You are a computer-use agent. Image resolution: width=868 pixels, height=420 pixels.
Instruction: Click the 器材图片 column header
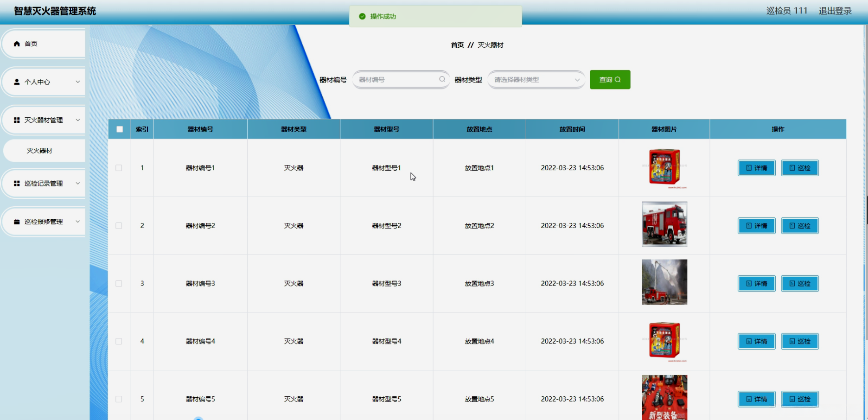664,129
